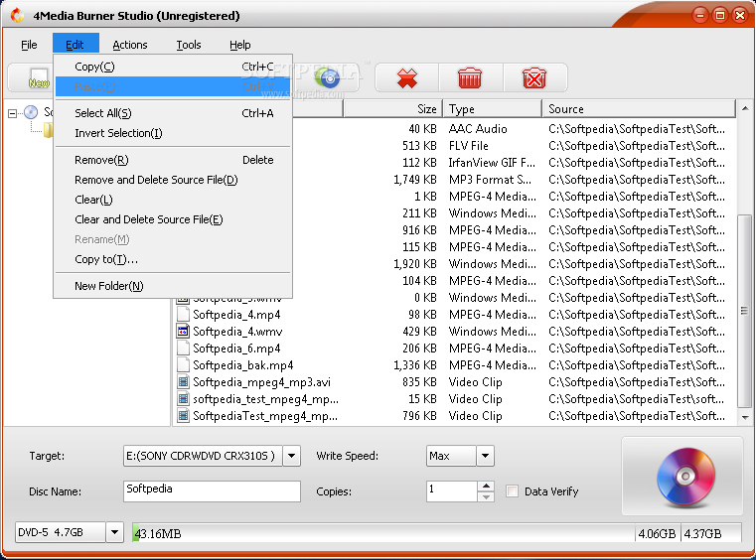
Task: Choose Remove and Delete Source File(D)
Action: pyautogui.click(x=173, y=180)
